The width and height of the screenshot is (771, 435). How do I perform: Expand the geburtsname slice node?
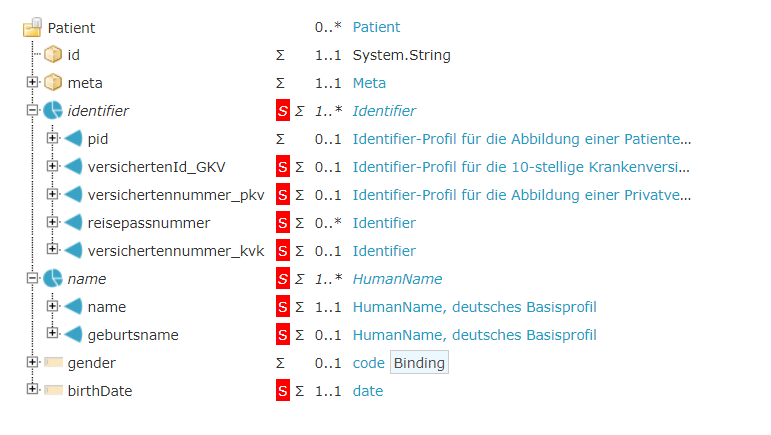[x=53, y=334]
